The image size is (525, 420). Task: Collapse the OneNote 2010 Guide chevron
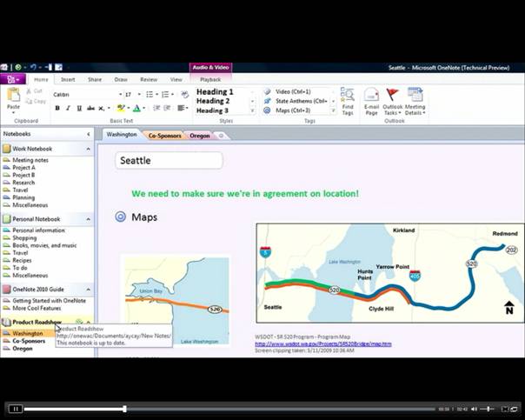(x=89, y=290)
